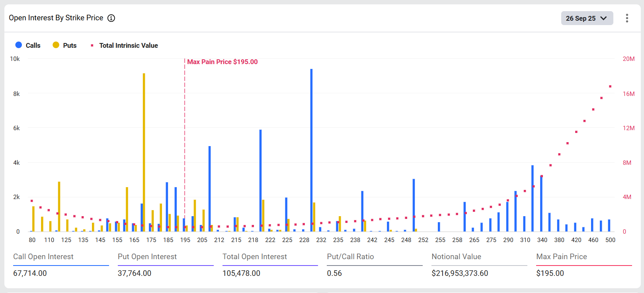Hide the Puts series via the legend
This screenshot has width=644, height=293.
(64, 45)
